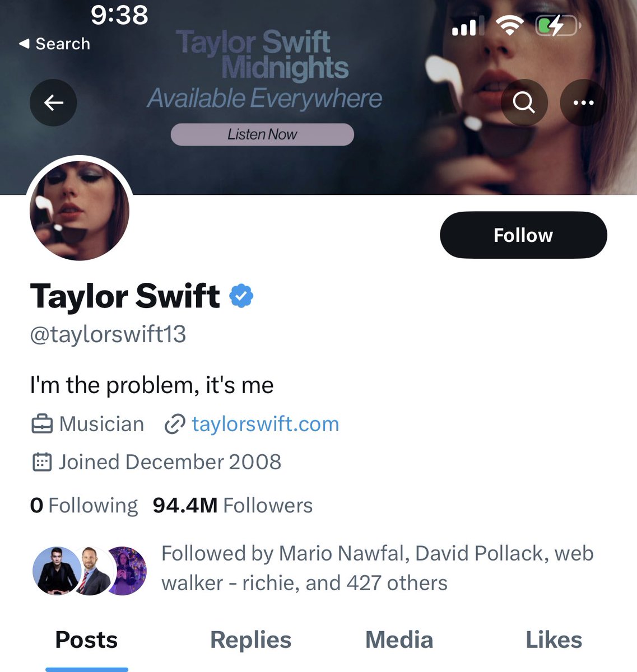Switch to the Replies tab
This screenshot has width=637, height=672.
tap(250, 640)
